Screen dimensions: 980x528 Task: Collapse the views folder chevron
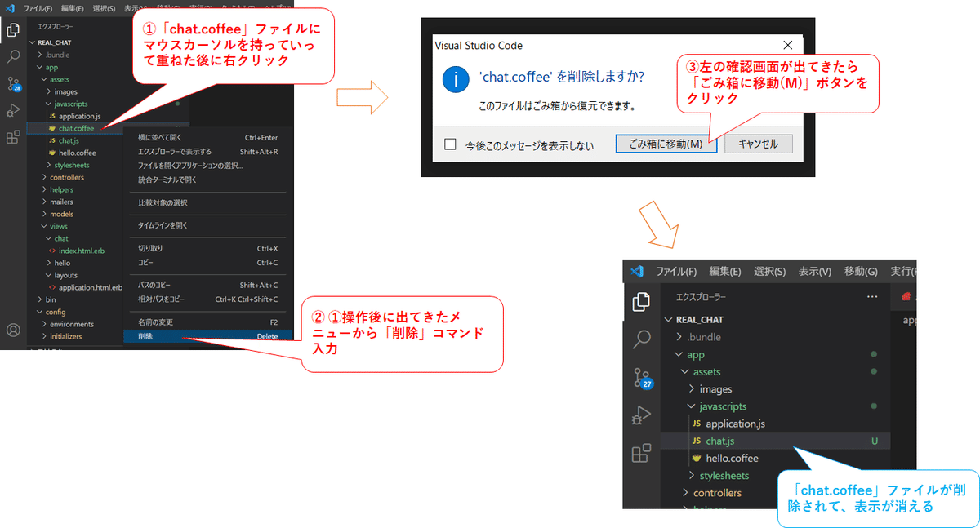pos(45,226)
